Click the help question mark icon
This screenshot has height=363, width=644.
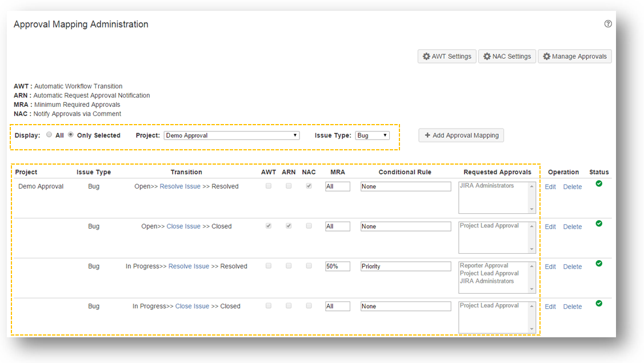608,24
